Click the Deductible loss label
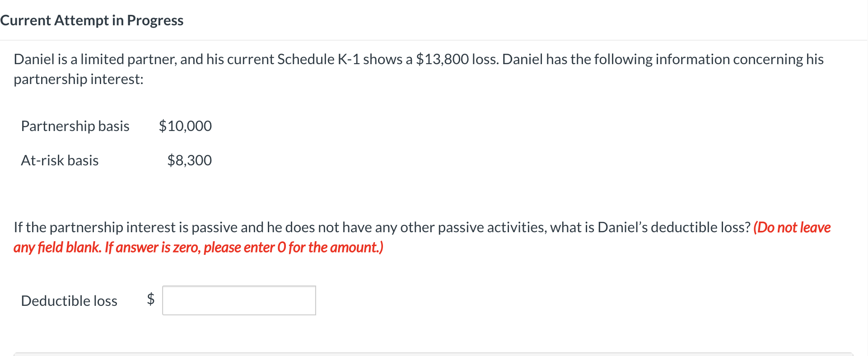 tap(69, 300)
